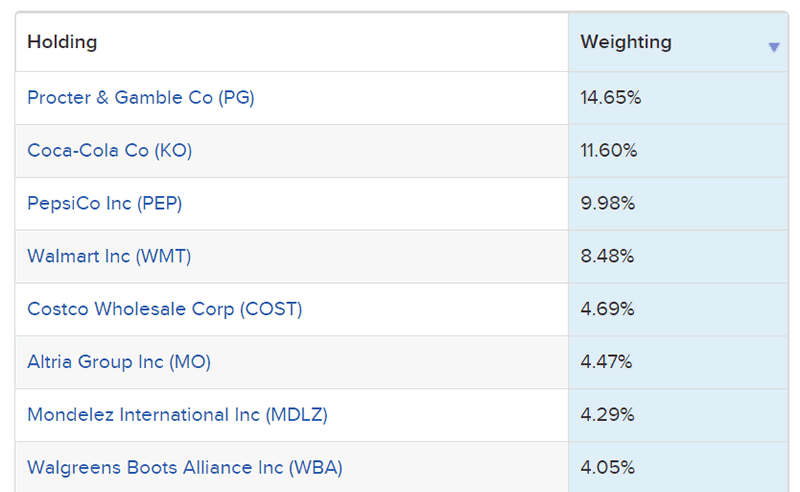Click the 4.05% weighting value
This screenshot has height=492, width=800.
pos(608,467)
